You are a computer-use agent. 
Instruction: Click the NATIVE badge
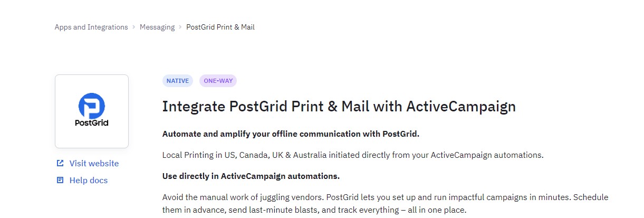point(178,81)
